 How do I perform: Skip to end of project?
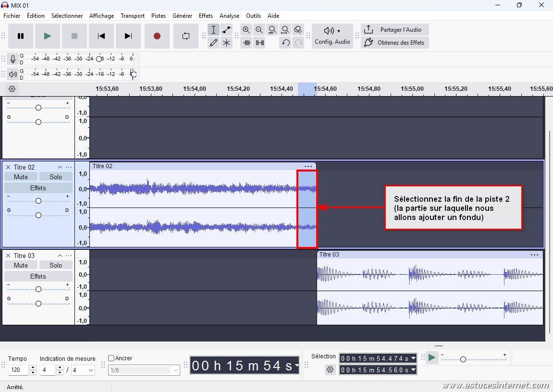[128, 36]
